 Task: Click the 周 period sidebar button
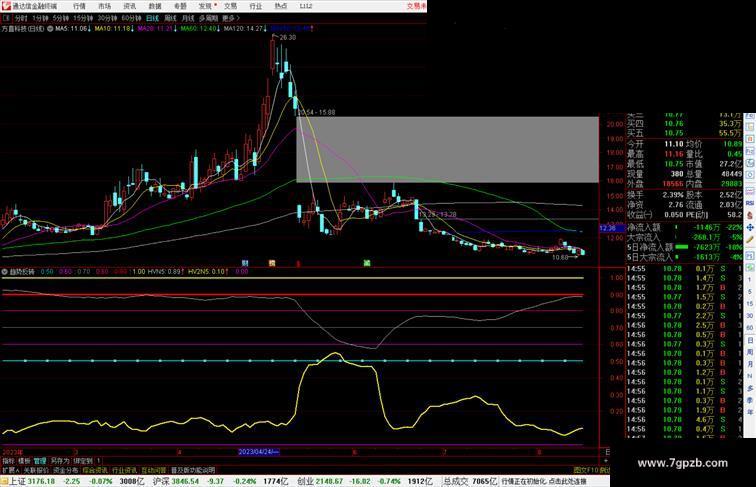tap(750, 352)
